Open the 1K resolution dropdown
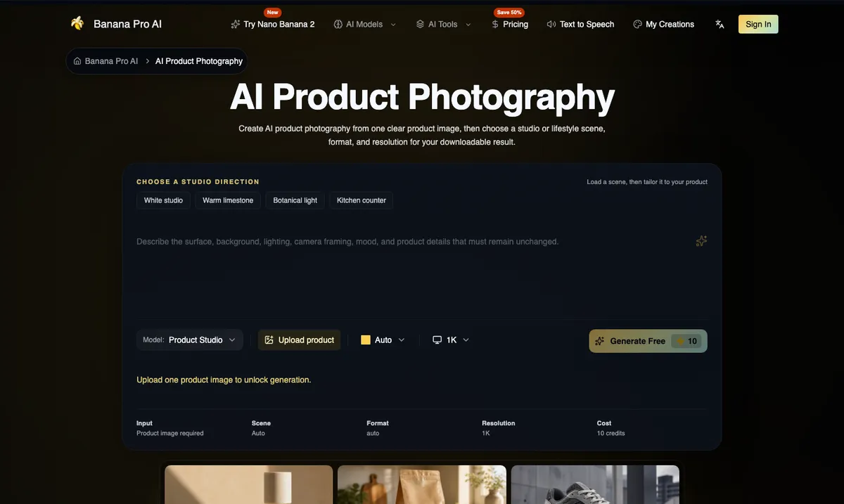 [451, 340]
